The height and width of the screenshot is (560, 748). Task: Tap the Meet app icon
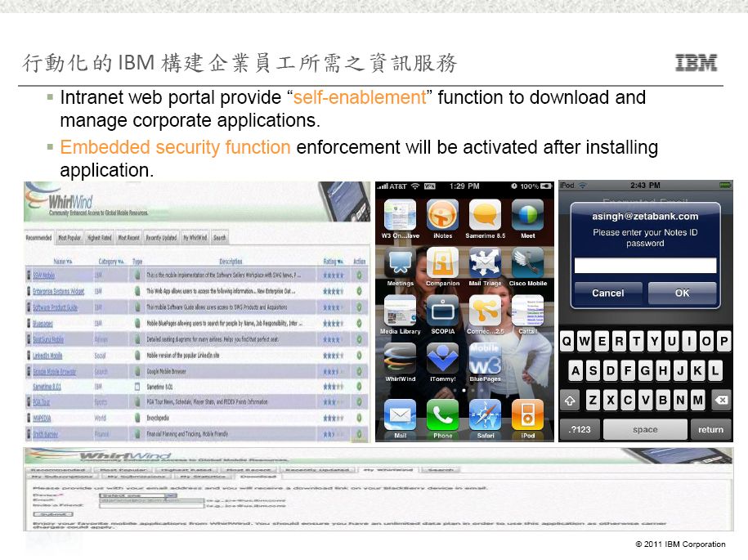(x=527, y=215)
